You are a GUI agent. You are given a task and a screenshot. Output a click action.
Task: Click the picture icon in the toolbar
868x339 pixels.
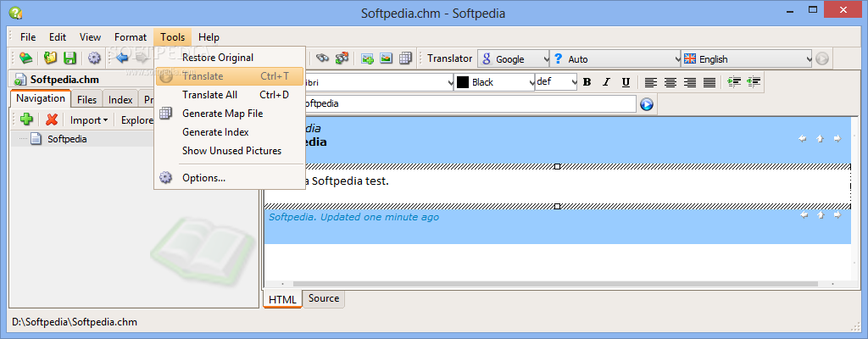(x=387, y=58)
